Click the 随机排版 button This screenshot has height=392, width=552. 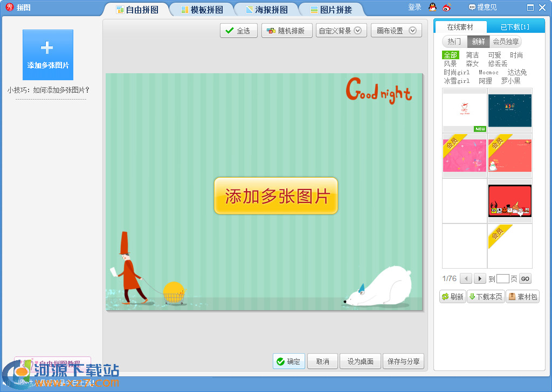tap(286, 31)
